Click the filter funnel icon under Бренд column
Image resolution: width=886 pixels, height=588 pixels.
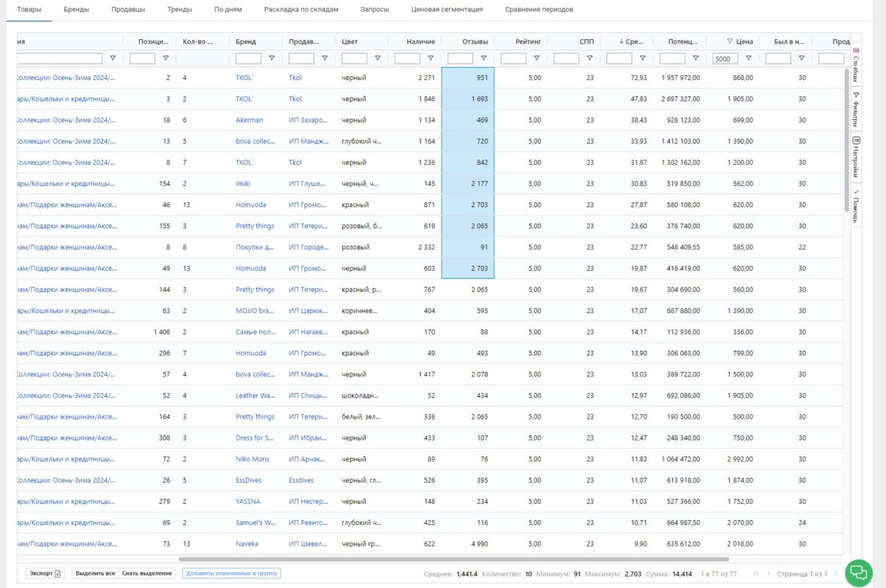click(x=272, y=58)
